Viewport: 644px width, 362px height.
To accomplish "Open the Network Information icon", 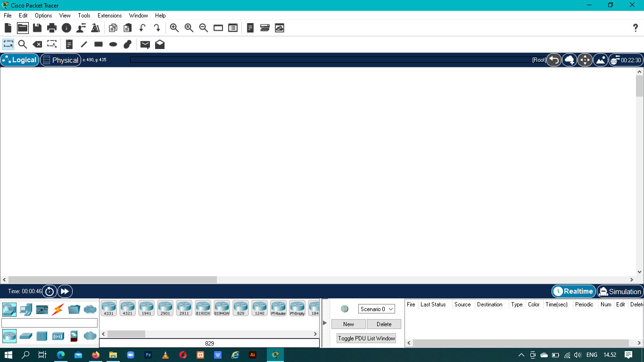I will (66, 28).
